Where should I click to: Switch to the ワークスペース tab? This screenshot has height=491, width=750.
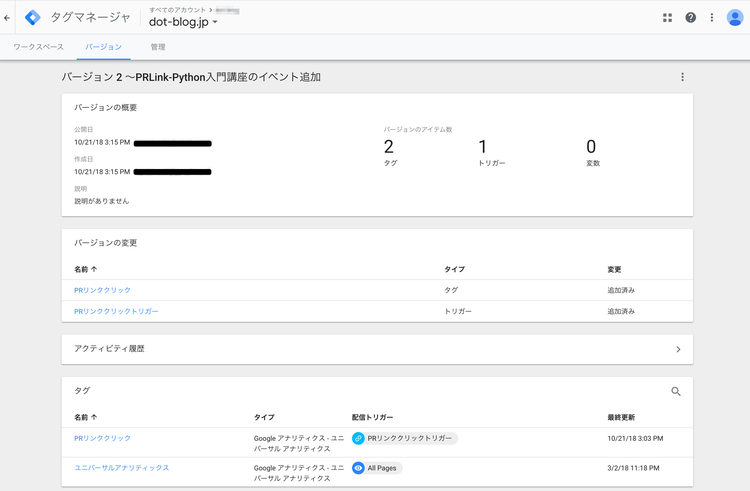click(38, 47)
